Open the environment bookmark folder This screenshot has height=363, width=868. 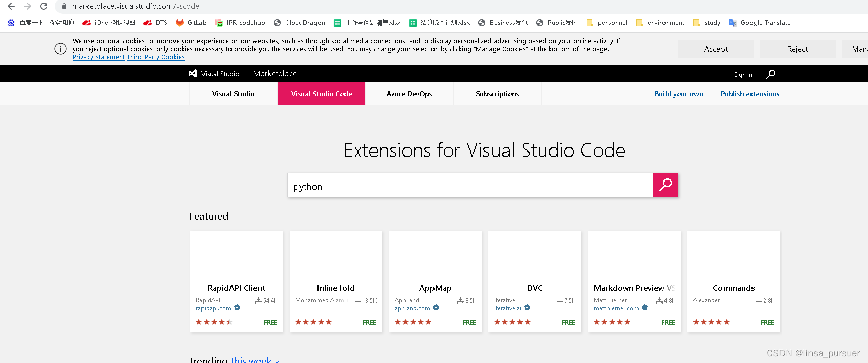(x=660, y=23)
